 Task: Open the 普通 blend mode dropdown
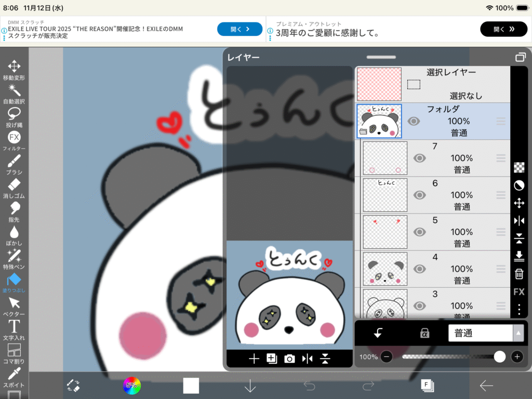[486, 334]
